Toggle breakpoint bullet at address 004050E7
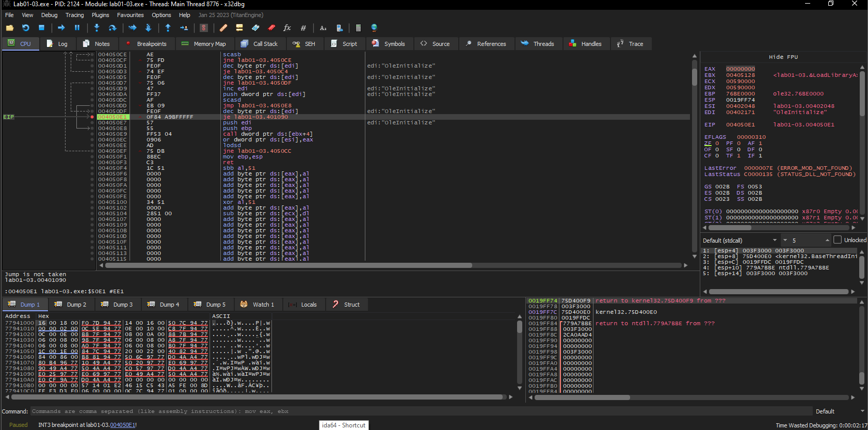The width and height of the screenshot is (868, 430). (92, 122)
